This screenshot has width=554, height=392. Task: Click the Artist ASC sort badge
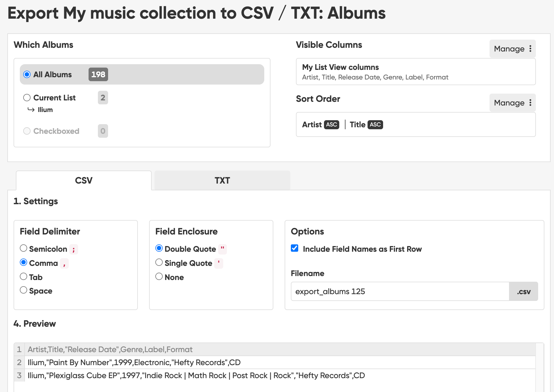point(332,125)
